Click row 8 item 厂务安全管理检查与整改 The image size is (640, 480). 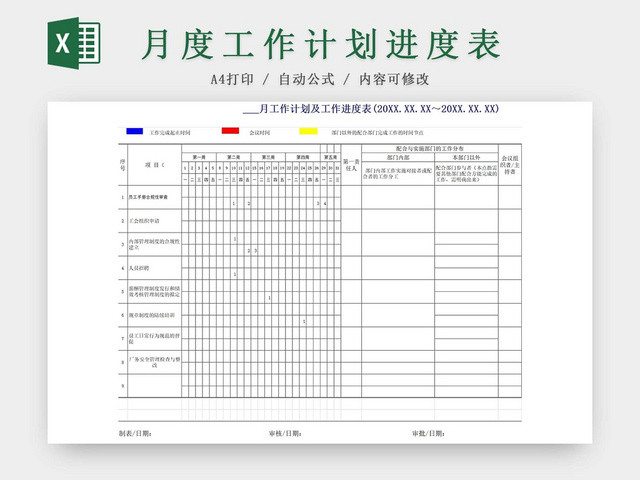tap(154, 362)
